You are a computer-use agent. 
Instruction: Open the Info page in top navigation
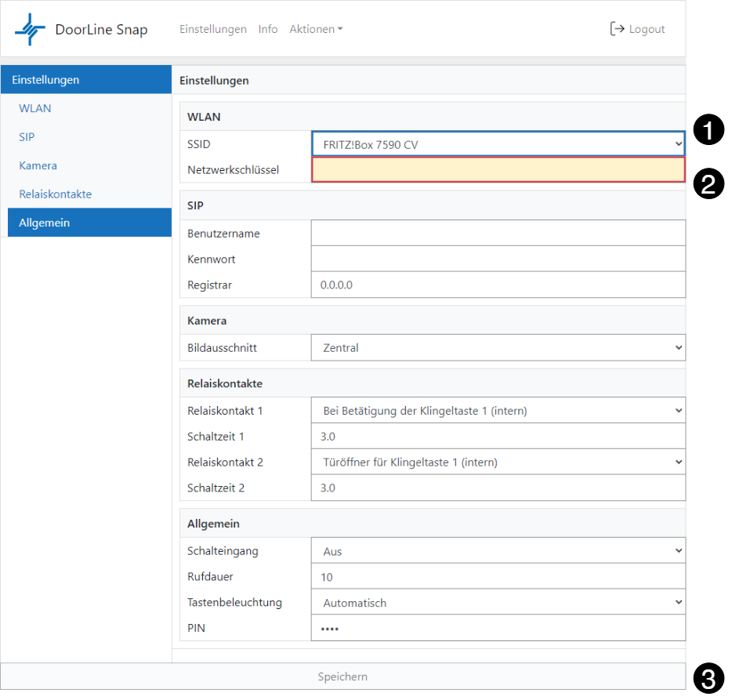(268, 29)
